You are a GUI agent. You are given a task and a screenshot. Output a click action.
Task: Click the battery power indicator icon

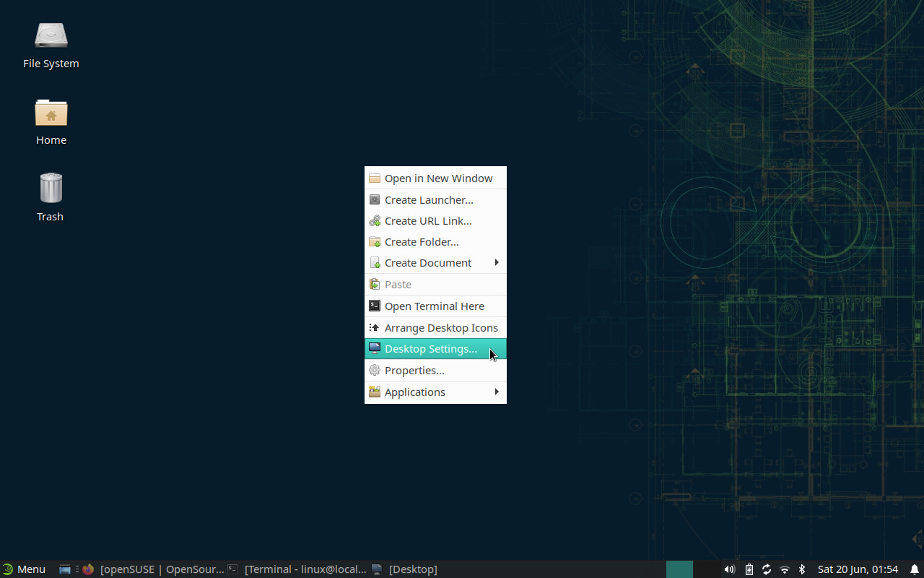pyautogui.click(x=749, y=569)
